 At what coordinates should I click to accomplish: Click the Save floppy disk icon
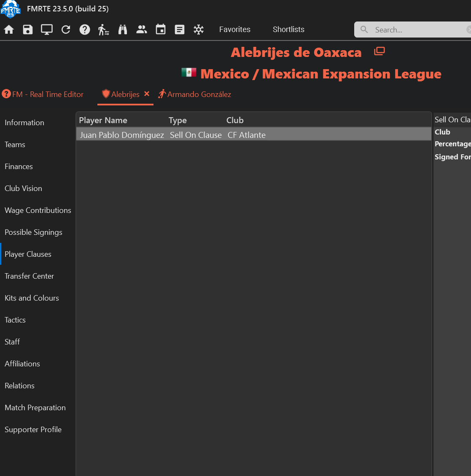click(x=28, y=30)
